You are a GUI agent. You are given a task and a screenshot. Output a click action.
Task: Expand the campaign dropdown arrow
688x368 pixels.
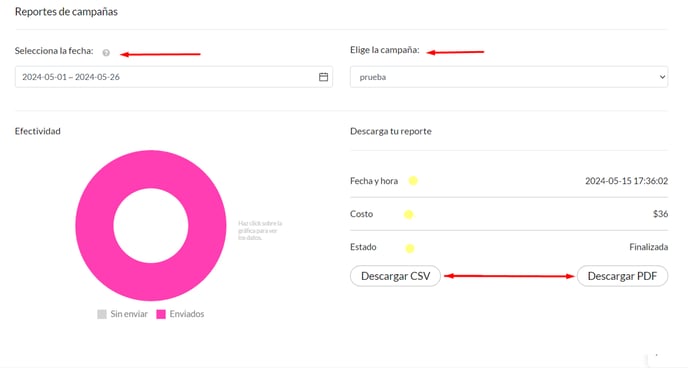point(662,77)
